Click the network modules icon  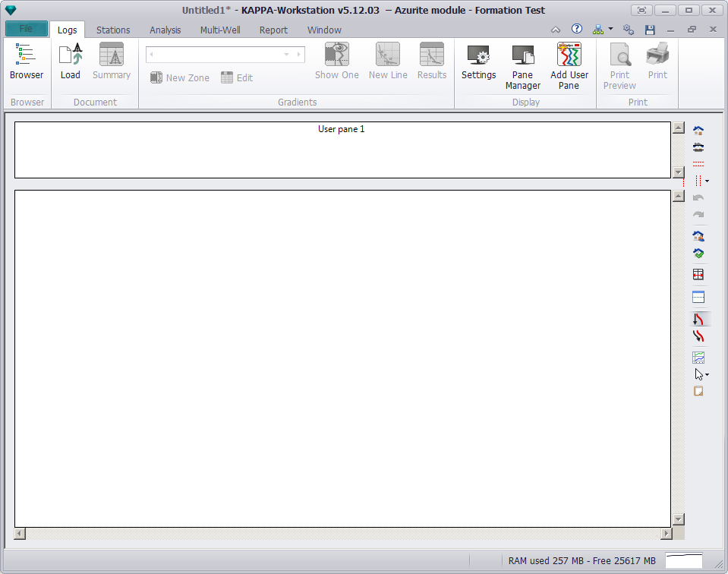[598, 30]
